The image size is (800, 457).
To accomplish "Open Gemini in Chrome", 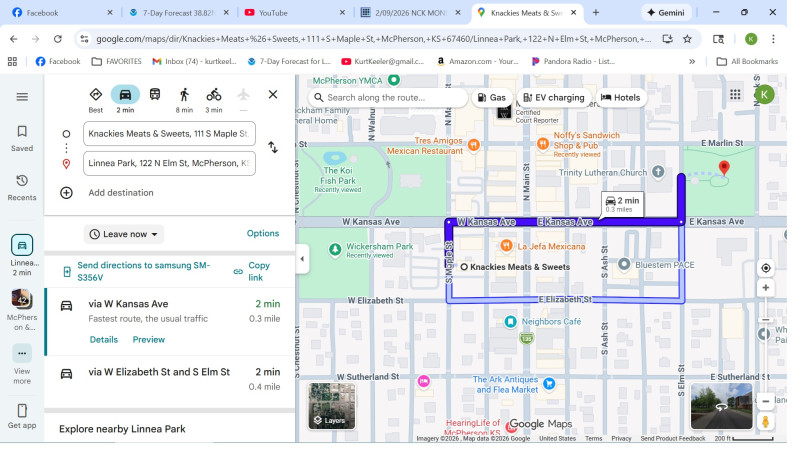I will click(666, 13).
